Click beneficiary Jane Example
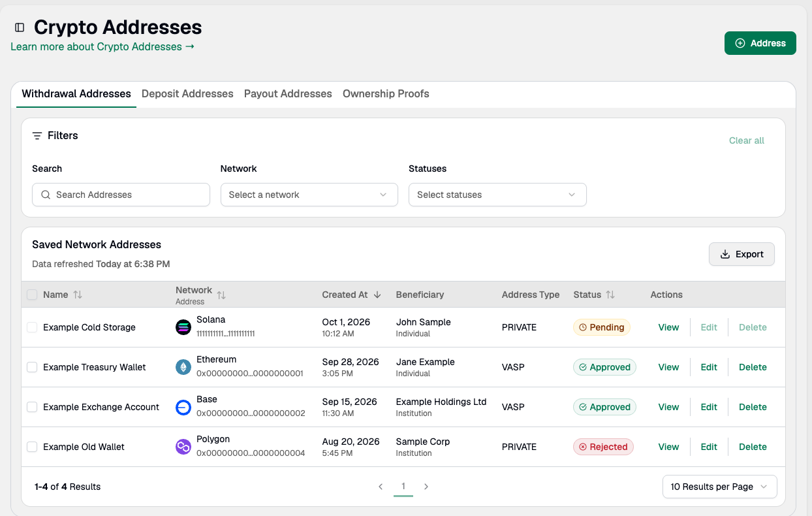Image resolution: width=812 pixels, height=516 pixels. (426, 362)
